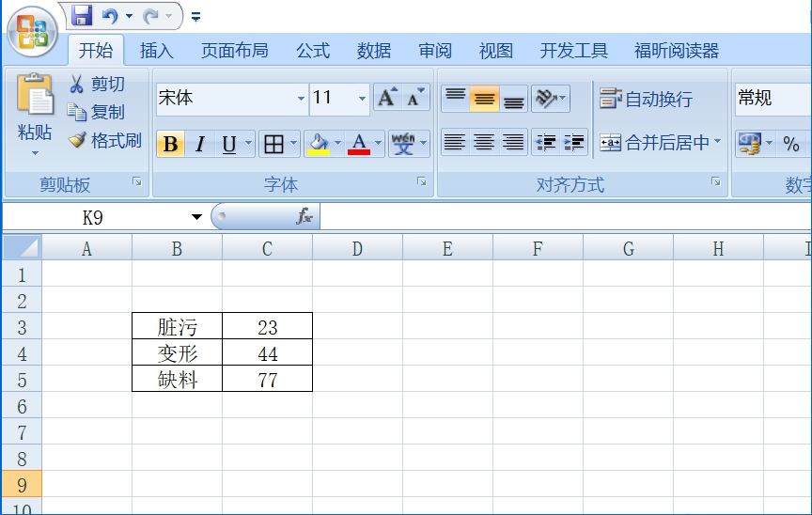Image resolution: width=812 pixels, height=515 pixels.
Task: Open the 福昕阅读器 tab
Action: (x=677, y=51)
